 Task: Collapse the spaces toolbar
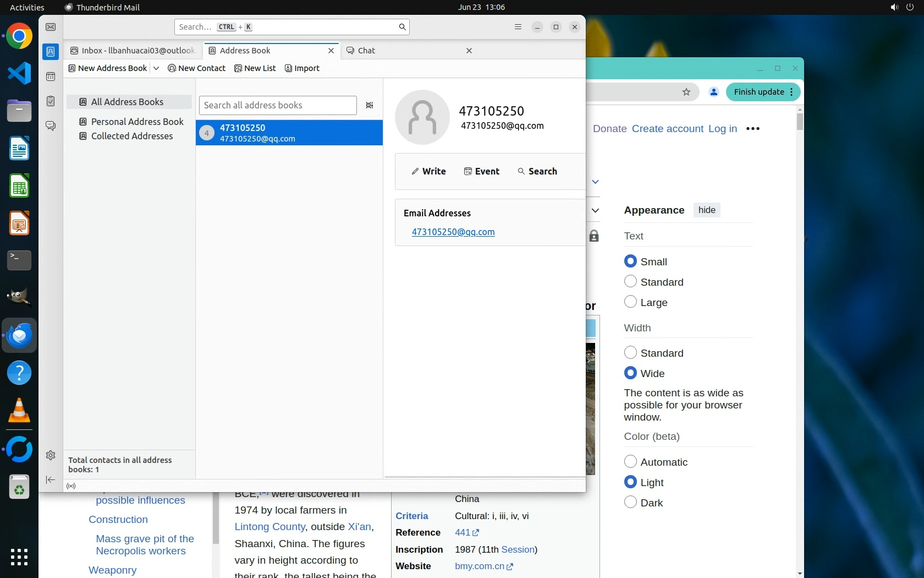click(x=51, y=480)
